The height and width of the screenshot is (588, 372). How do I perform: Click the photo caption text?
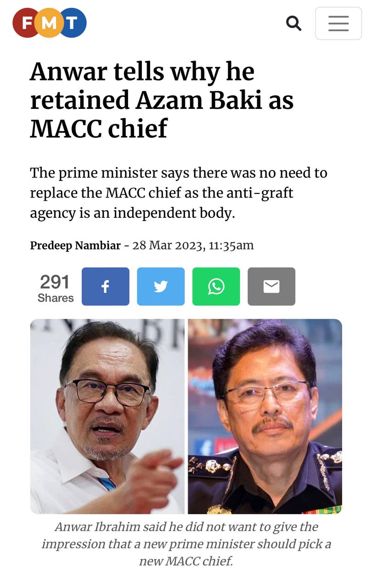[186, 544]
